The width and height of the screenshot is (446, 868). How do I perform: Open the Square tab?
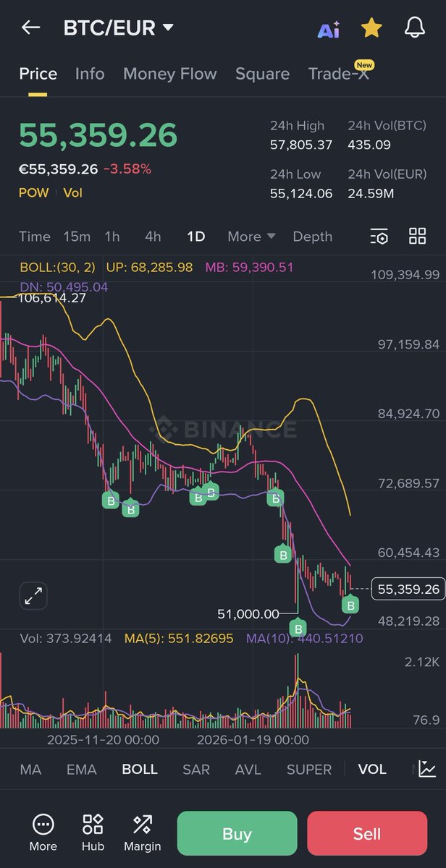pyautogui.click(x=262, y=74)
